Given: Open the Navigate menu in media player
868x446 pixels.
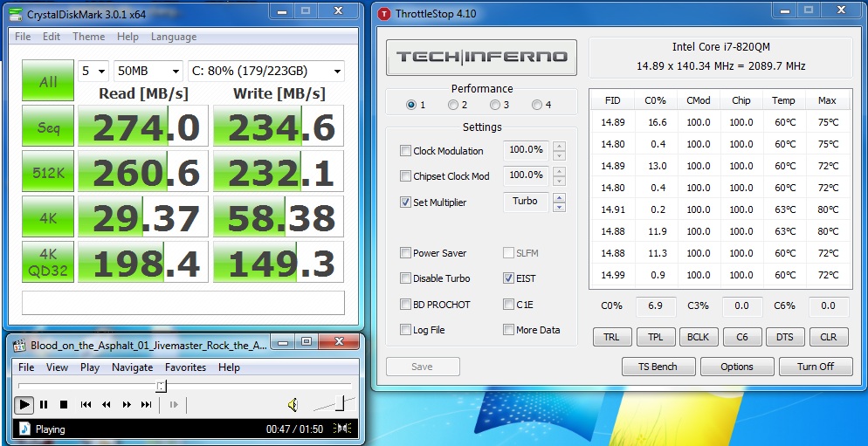Looking at the screenshot, I should [x=132, y=367].
